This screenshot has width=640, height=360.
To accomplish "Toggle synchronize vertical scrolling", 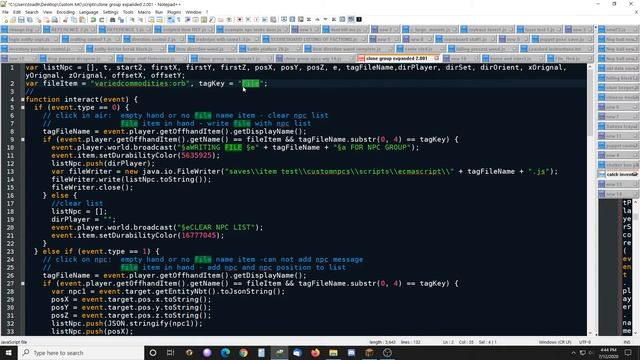I will [x=151, y=20].
